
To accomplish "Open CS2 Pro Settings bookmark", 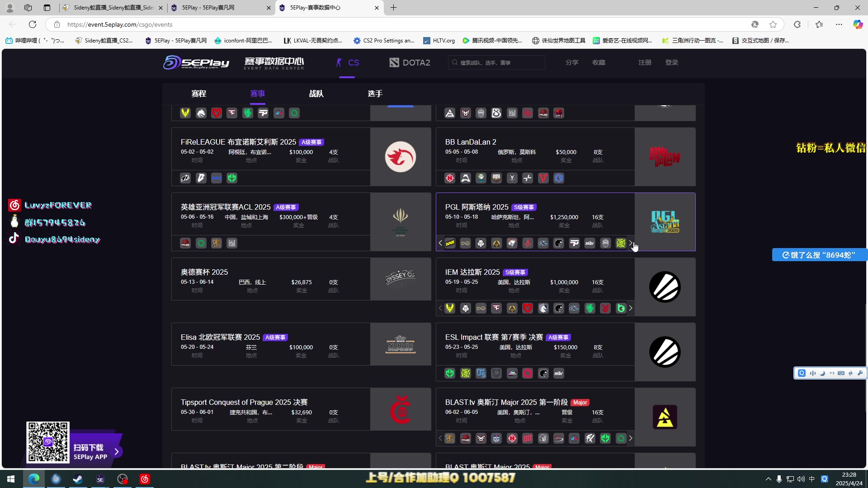I will [x=384, y=40].
